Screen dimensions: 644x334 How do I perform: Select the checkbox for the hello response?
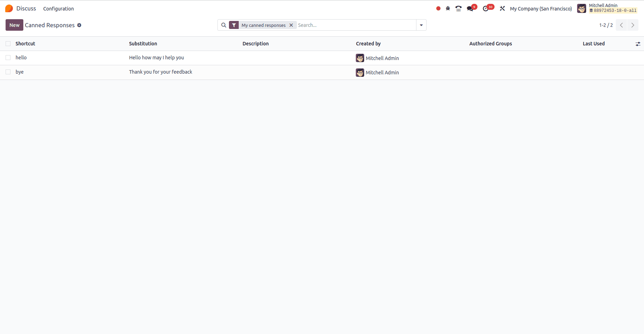click(x=8, y=58)
